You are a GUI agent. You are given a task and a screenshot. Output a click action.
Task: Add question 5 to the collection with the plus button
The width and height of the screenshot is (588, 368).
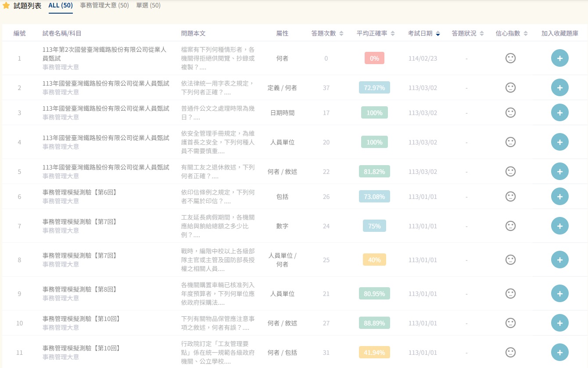[x=559, y=171]
